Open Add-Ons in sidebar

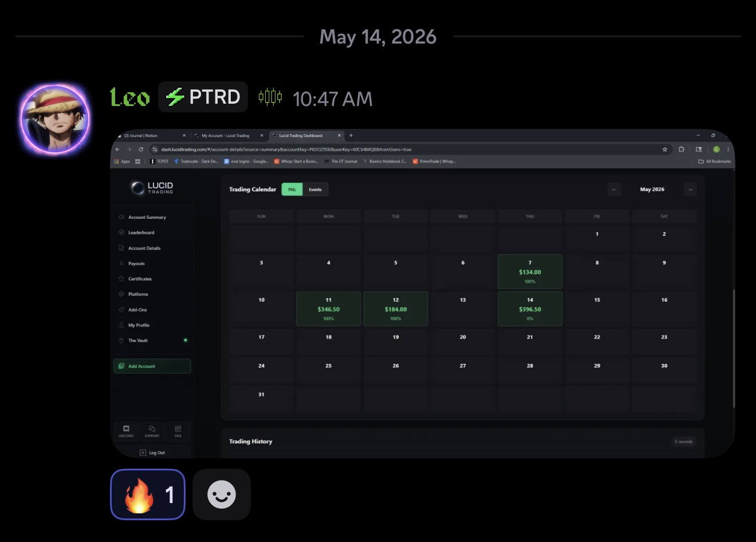[137, 309]
